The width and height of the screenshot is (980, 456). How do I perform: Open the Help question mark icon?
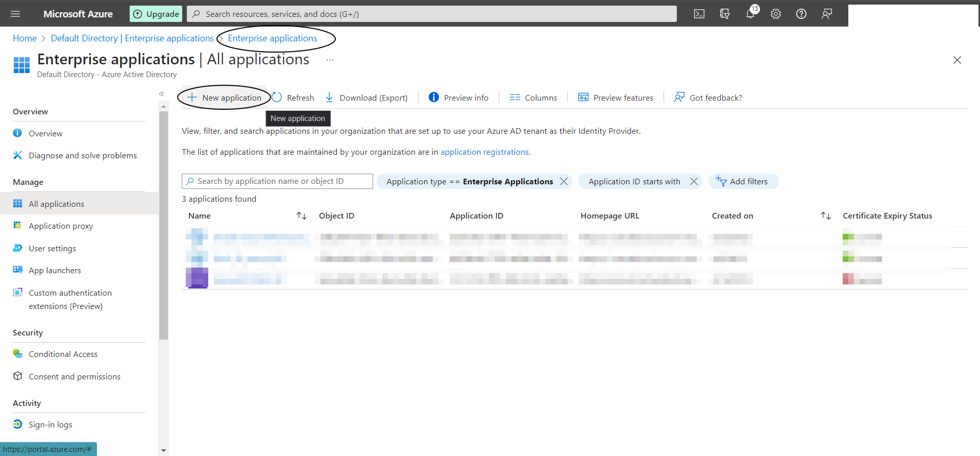click(801, 14)
